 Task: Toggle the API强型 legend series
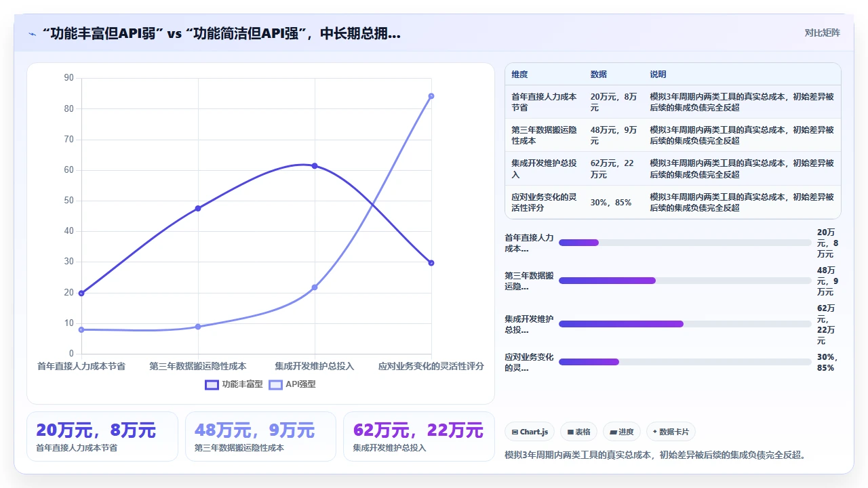pyautogui.click(x=292, y=384)
